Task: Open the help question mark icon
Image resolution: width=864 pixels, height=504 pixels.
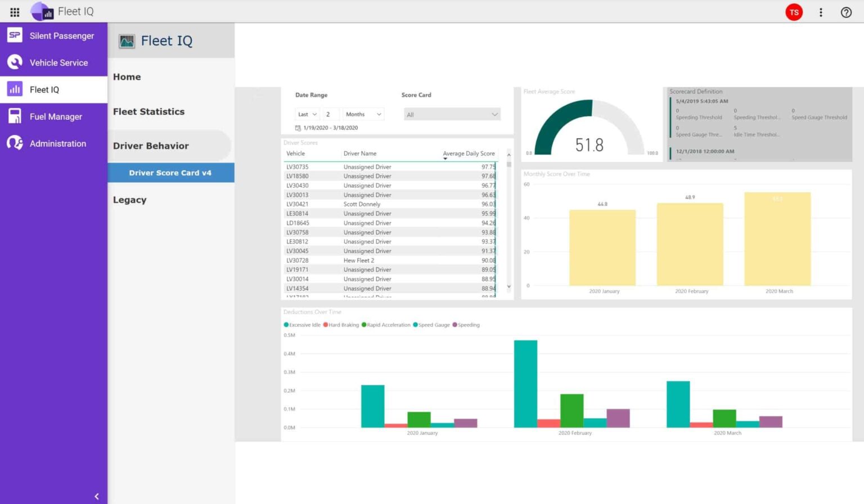Action: pyautogui.click(x=846, y=12)
